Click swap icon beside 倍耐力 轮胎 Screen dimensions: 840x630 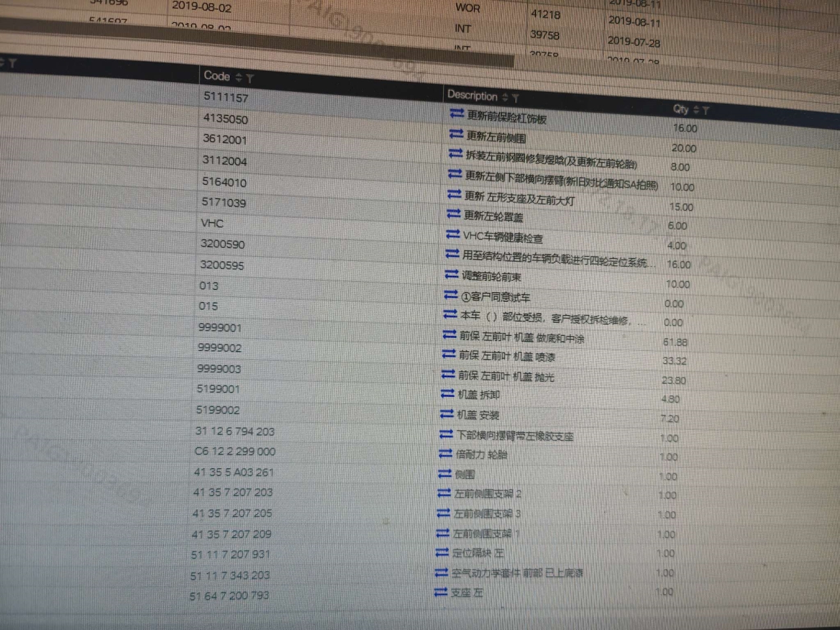tap(446, 453)
